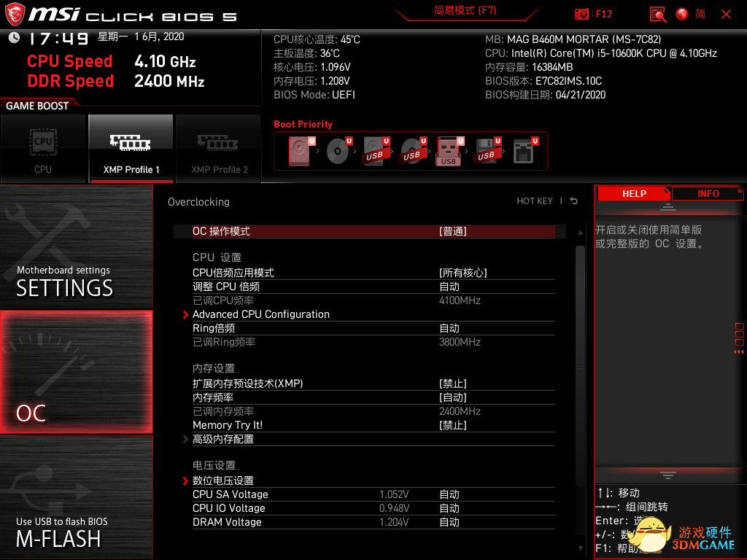Select the USB floppy boot device icon
The width and height of the screenshot is (747, 560).
(x=487, y=151)
